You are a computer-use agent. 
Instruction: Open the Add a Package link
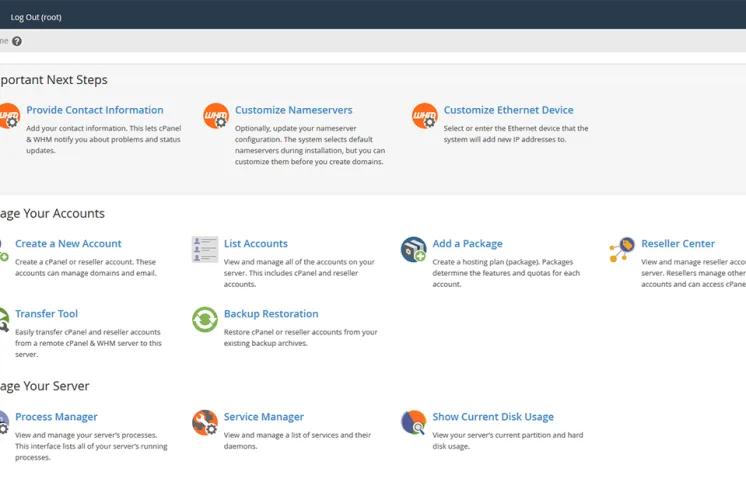pyautogui.click(x=467, y=244)
